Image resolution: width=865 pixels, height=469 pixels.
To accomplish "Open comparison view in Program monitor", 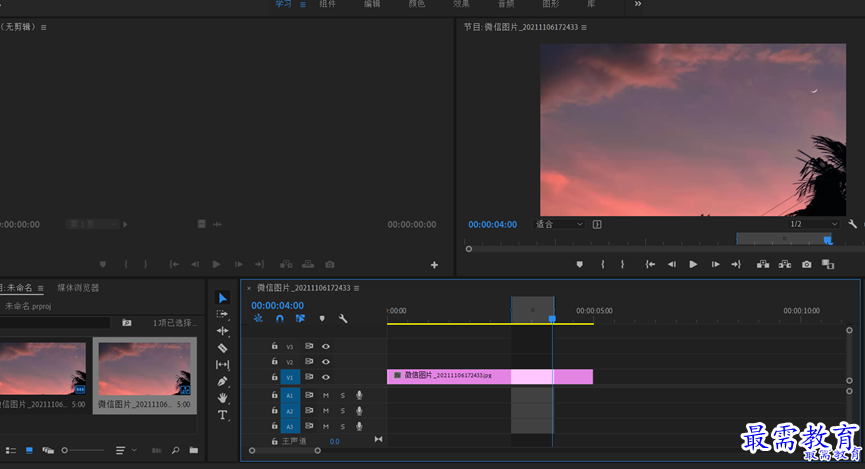I will click(827, 264).
